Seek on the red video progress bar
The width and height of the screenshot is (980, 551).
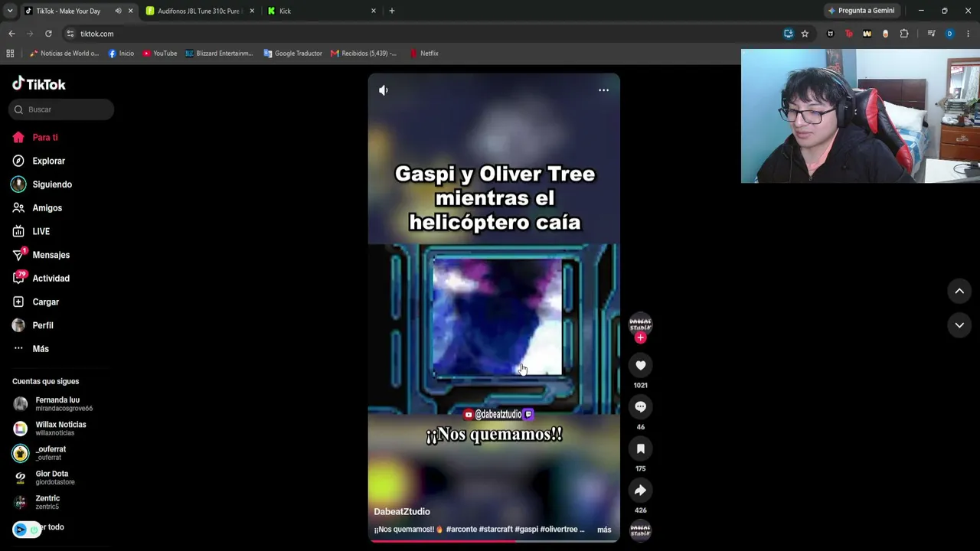[494, 541]
